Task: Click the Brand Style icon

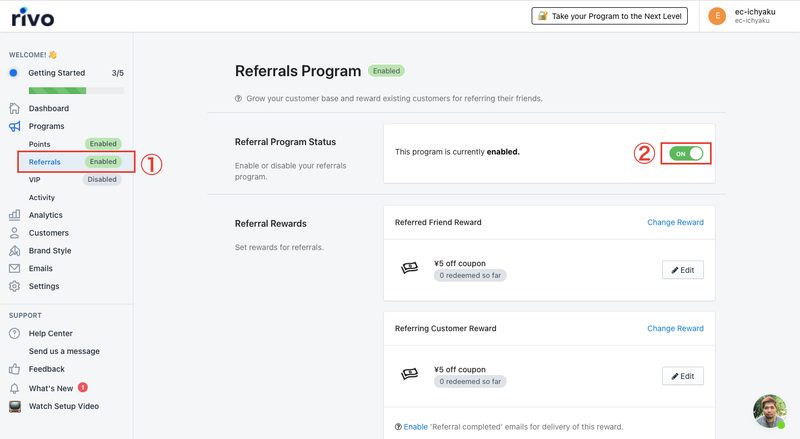Action: [x=14, y=251]
